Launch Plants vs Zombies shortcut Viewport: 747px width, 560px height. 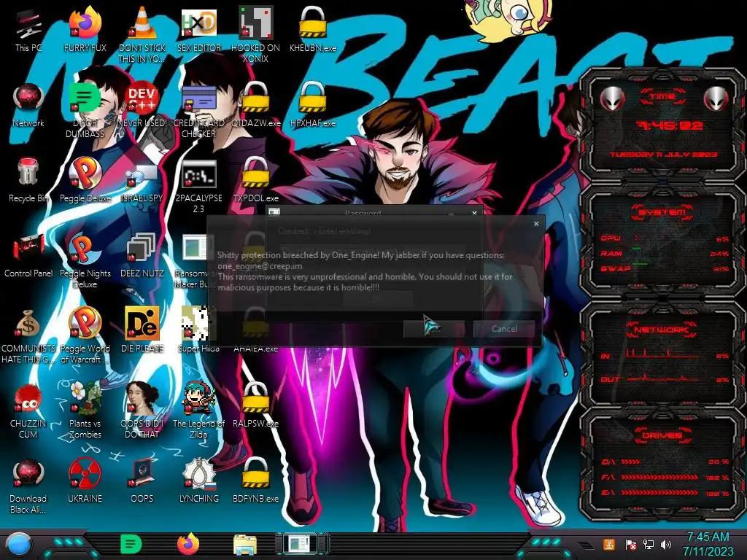click(85, 411)
